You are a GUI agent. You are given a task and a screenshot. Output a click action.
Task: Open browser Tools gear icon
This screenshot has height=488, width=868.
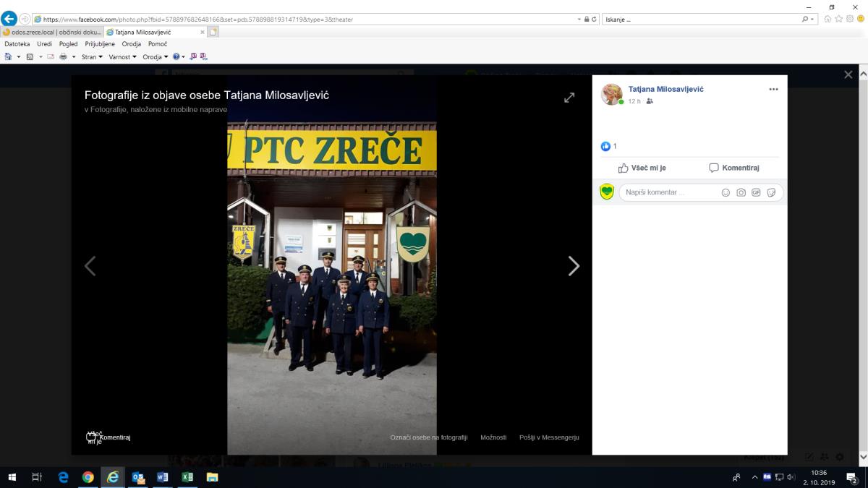click(x=850, y=19)
